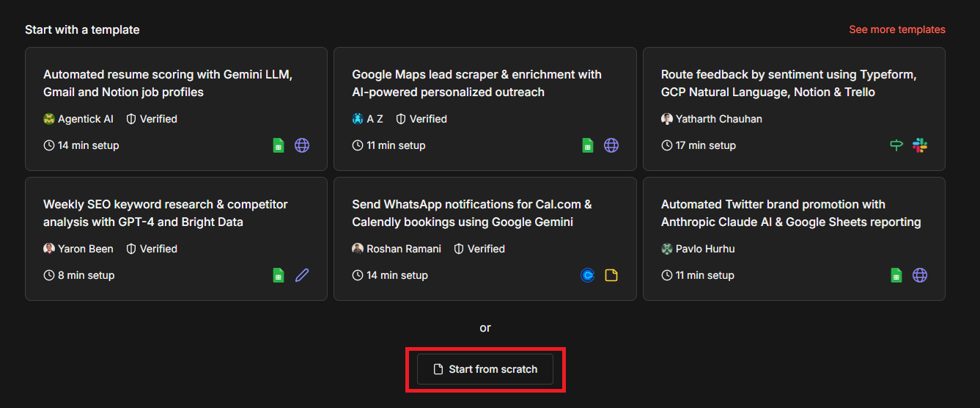Click Verified shield icon next to Agentick AI
Viewport: 980px width, 408px height.
[x=132, y=119]
